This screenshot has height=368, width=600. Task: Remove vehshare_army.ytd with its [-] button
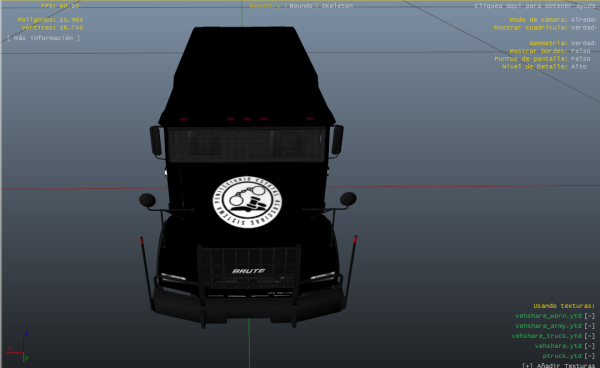click(x=590, y=326)
